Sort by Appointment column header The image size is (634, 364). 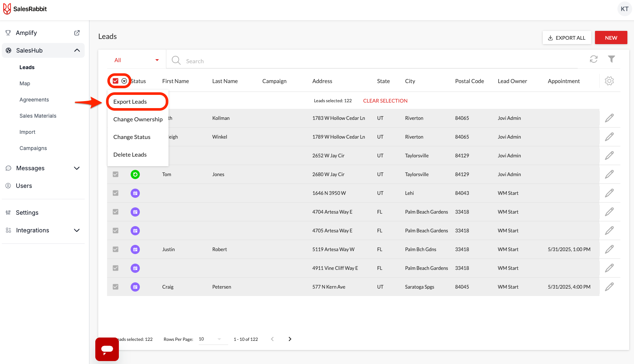click(x=564, y=81)
